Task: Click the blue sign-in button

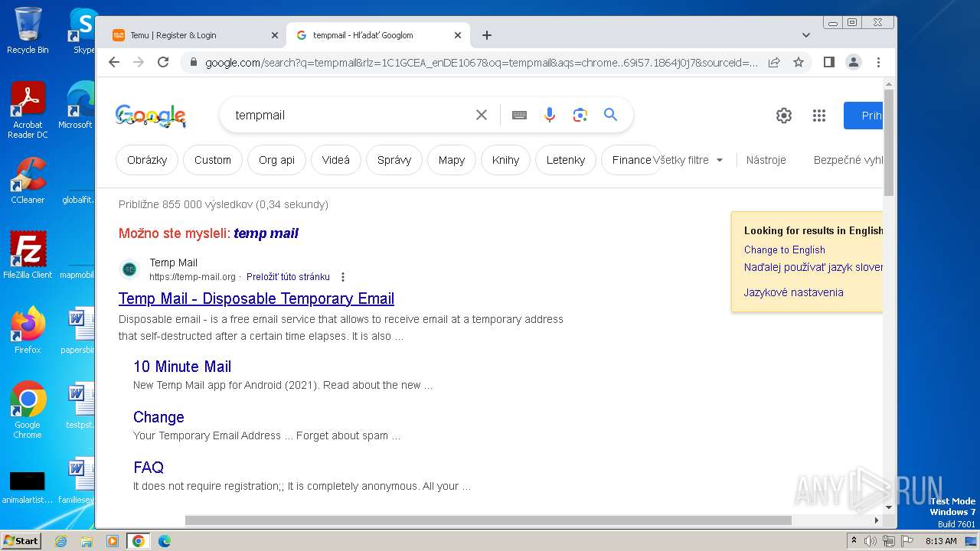Action: (864, 116)
